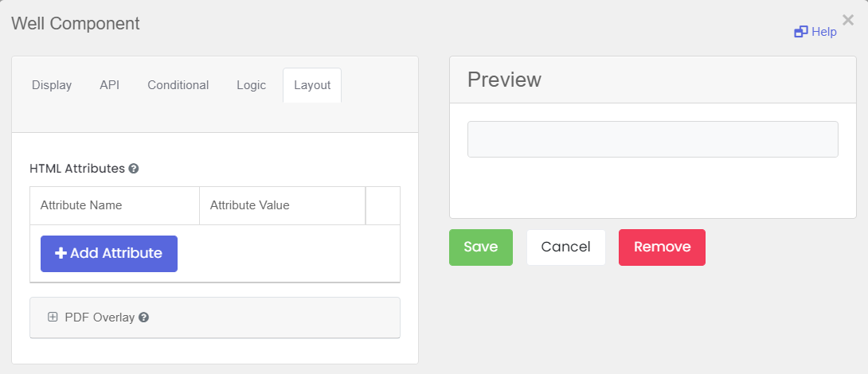Close the Well Component dialog
868x374 pixels.
click(847, 21)
